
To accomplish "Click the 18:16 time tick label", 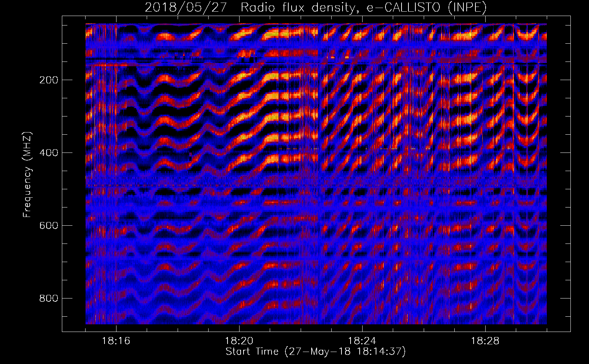I will point(116,341).
